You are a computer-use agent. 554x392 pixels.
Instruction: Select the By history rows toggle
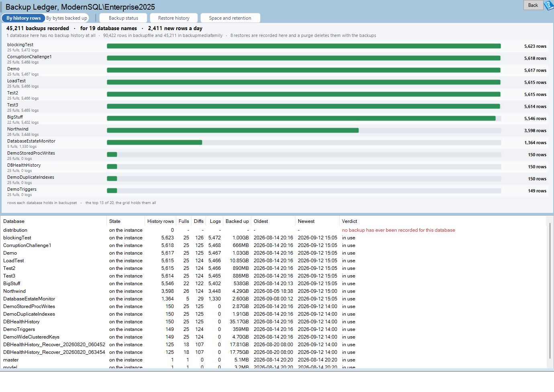coord(23,18)
